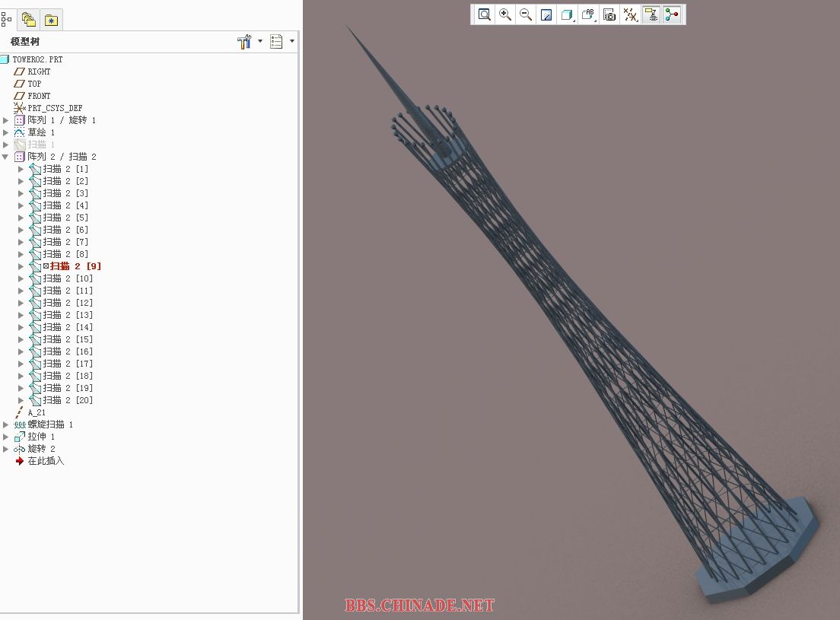Viewport: 840px width, 620px height.
Task: Open the display style cube icon
Action: [568, 14]
